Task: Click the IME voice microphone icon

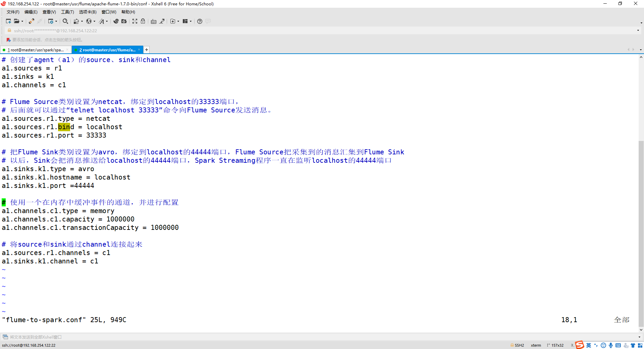Action: tap(611, 345)
